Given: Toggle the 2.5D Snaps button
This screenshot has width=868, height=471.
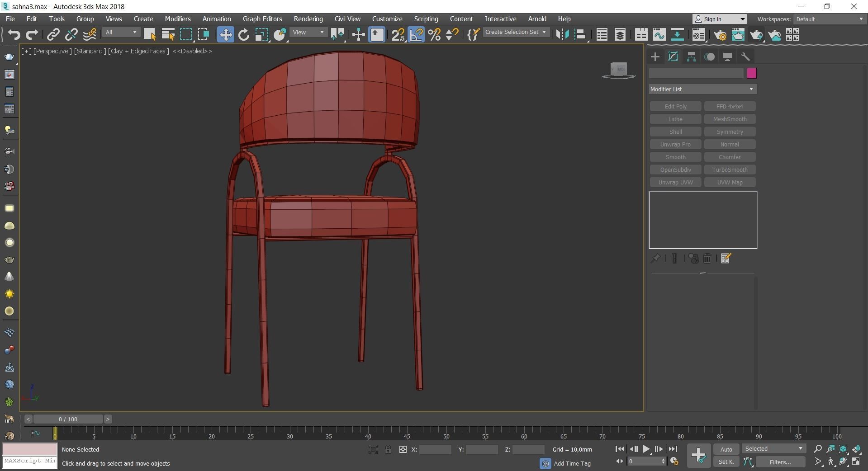Looking at the screenshot, I should click(398, 35).
